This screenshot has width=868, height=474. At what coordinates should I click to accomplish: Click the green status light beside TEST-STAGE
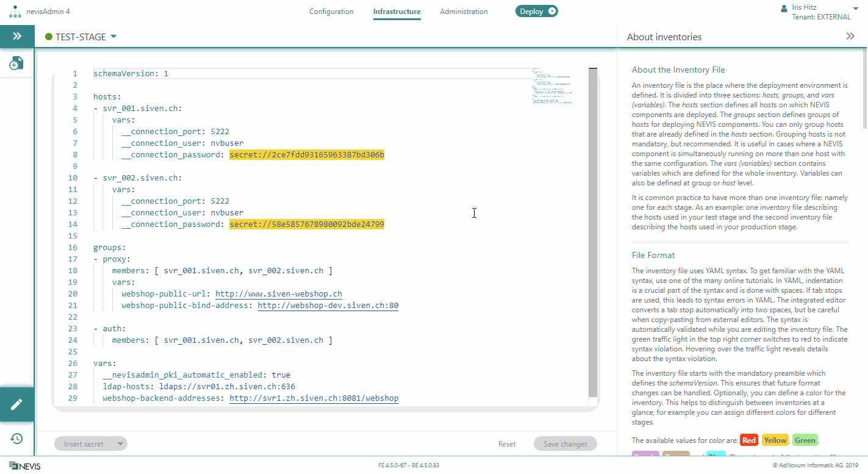coord(49,37)
